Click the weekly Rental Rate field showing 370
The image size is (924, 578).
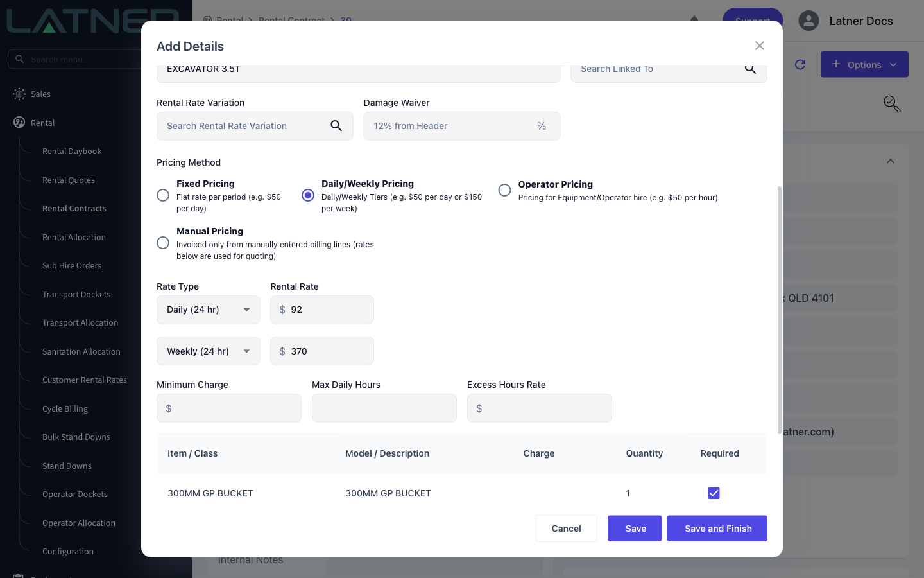[322, 351]
